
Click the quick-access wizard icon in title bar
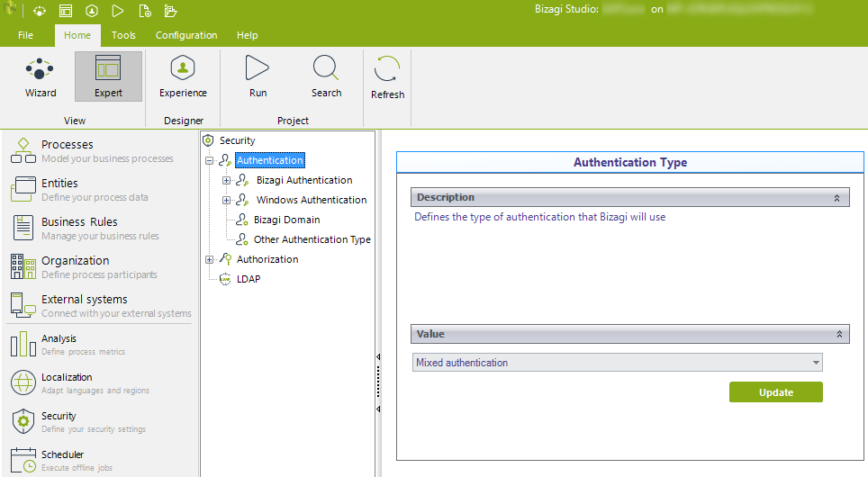click(x=40, y=11)
